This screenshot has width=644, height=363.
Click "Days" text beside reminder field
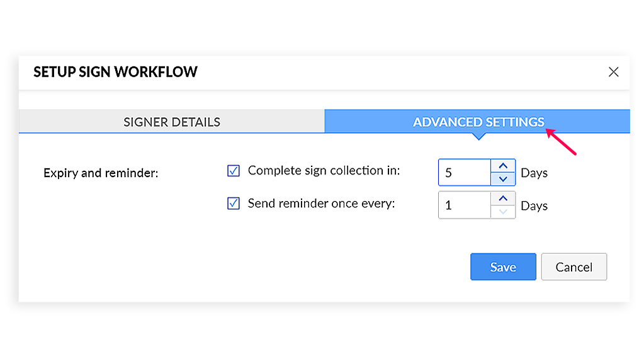(x=534, y=205)
